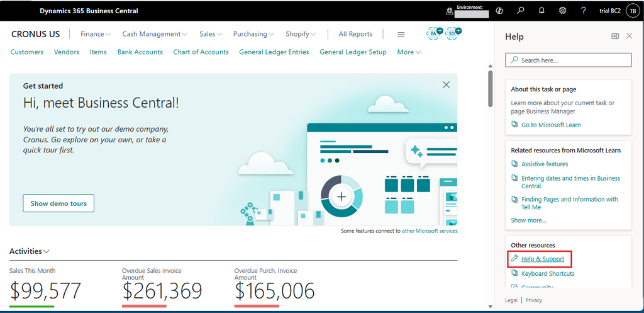Open Bank Accounts

(x=140, y=52)
